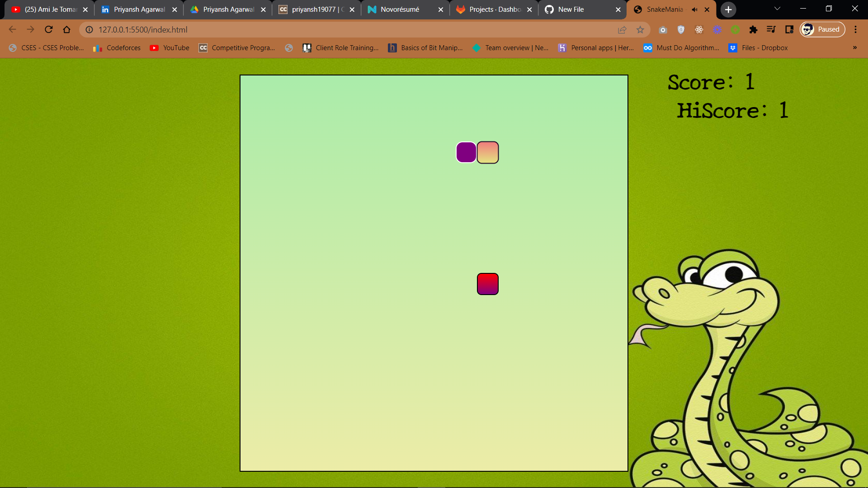Open the tab search chevron
Image resolution: width=868 pixels, height=488 pixels.
[777, 9]
